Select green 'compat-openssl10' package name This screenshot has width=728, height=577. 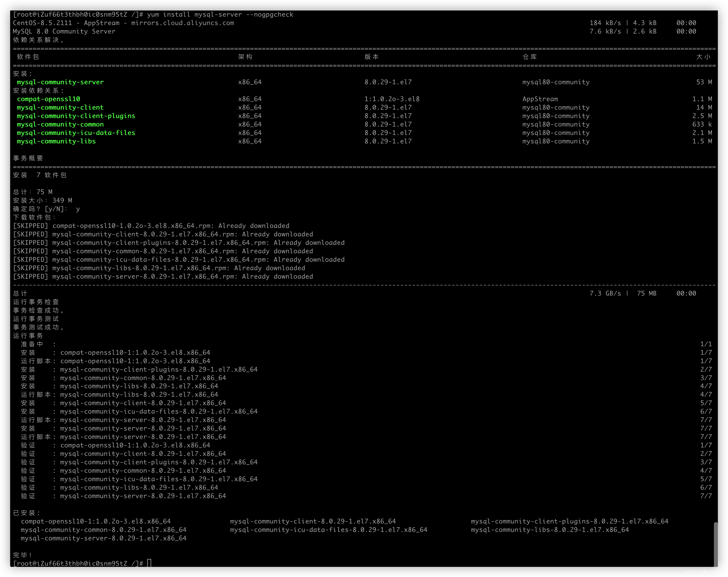[48, 99]
